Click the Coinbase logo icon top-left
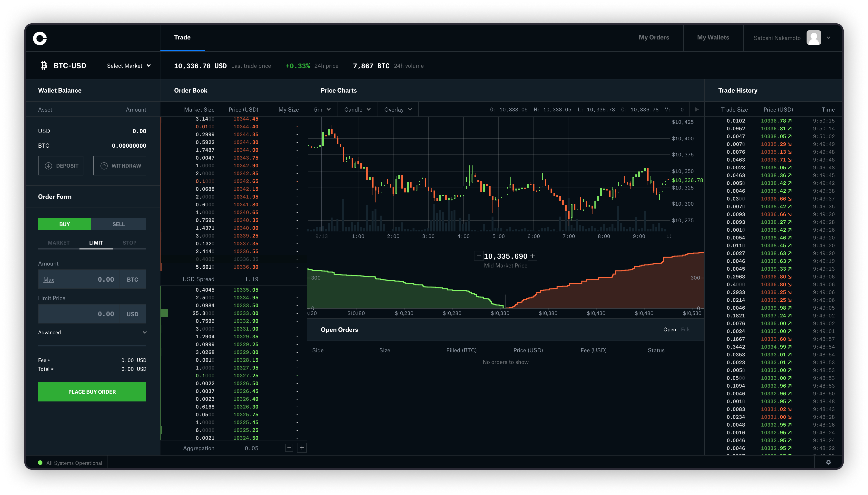 (40, 38)
